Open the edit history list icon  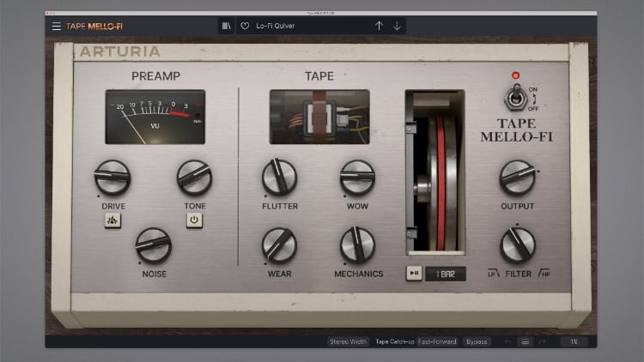coord(525,341)
